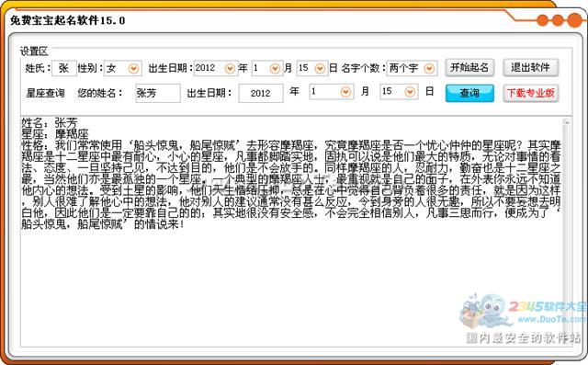Screen dimensions: 588x365
Task: Click the leftmost small orange window button
Action: click(x=542, y=20)
